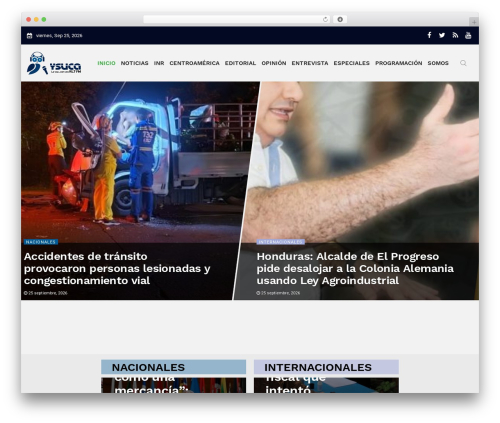Click the date under the Honduras headline
500x423 pixels.
pyautogui.click(x=278, y=293)
